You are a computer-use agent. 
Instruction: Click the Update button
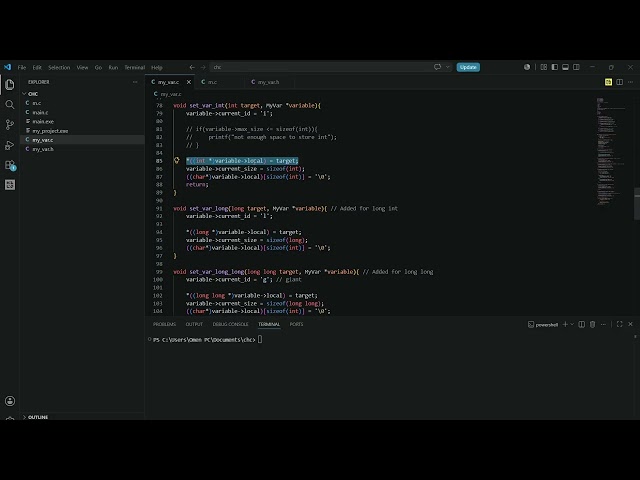(468, 67)
